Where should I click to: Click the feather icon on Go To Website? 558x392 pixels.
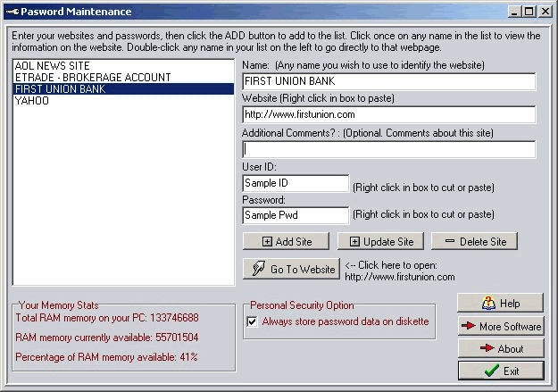pos(258,269)
